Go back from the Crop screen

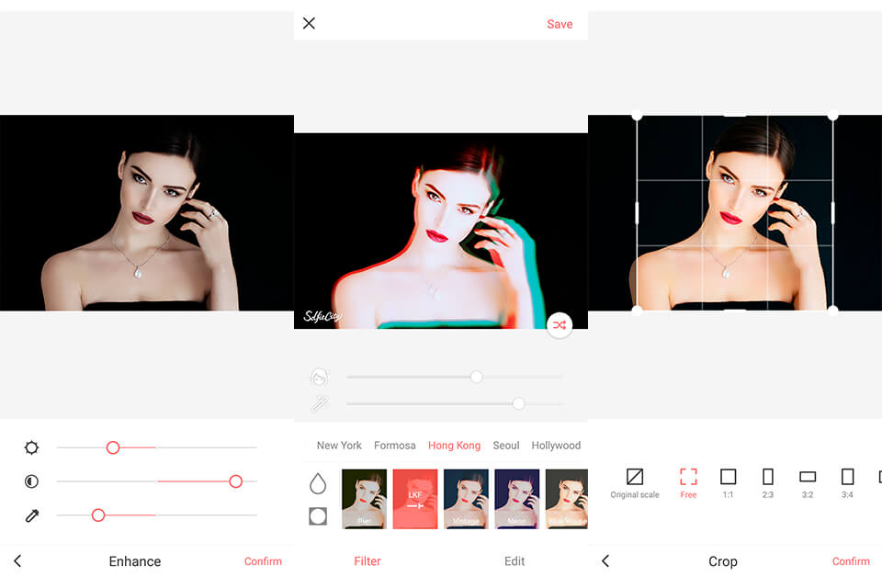pyautogui.click(x=605, y=561)
